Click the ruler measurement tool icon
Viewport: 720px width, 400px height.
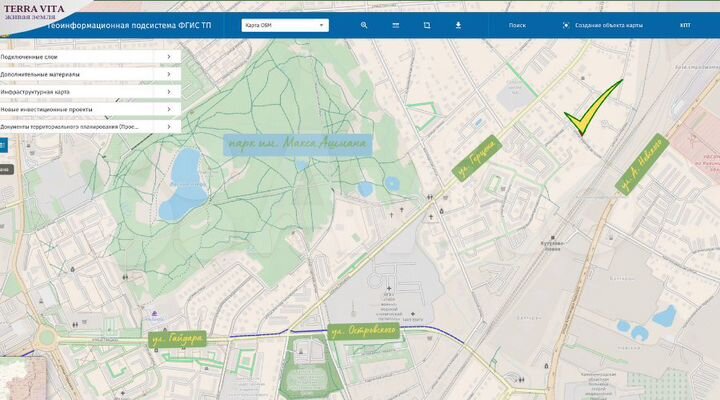[x=395, y=25]
